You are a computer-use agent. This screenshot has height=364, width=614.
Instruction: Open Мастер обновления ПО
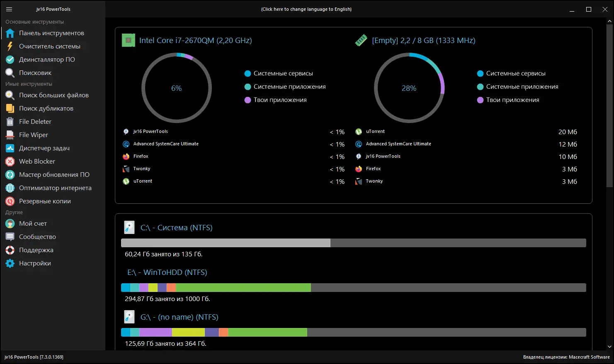(53, 175)
